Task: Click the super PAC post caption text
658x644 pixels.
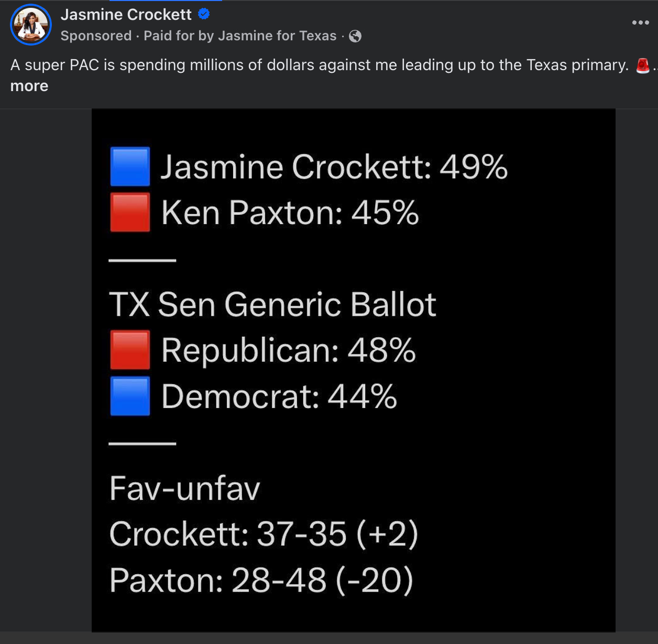Action: (x=319, y=65)
